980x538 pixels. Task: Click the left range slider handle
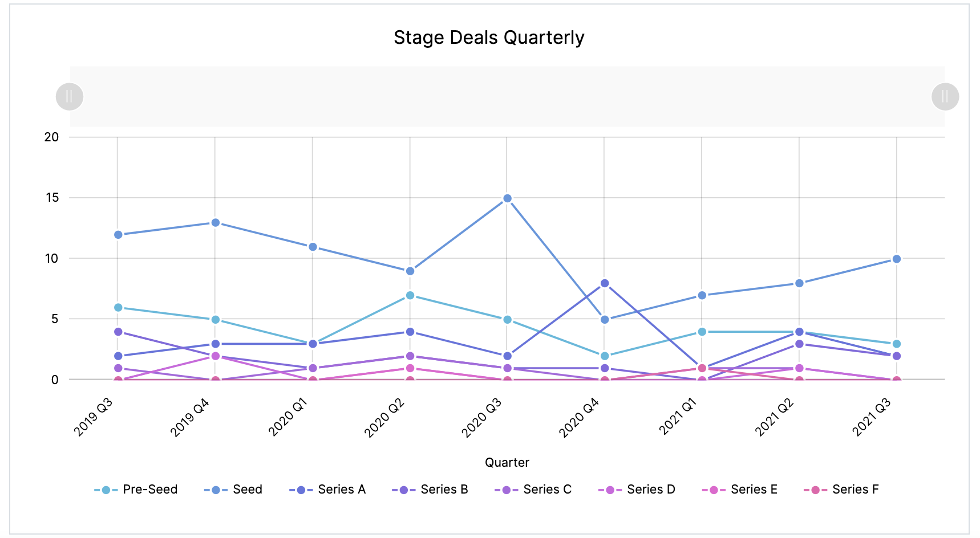pos(70,96)
